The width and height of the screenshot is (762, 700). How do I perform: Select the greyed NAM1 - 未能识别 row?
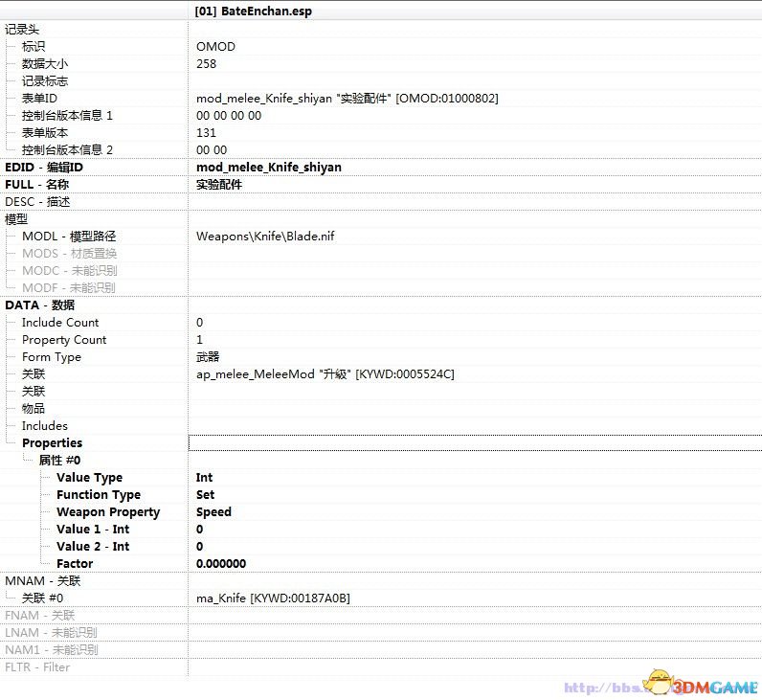pyautogui.click(x=52, y=650)
